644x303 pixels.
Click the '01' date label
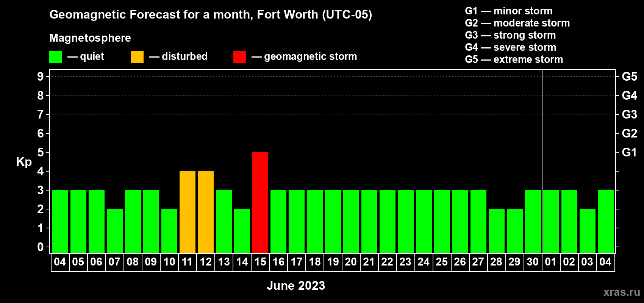coord(551,262)
